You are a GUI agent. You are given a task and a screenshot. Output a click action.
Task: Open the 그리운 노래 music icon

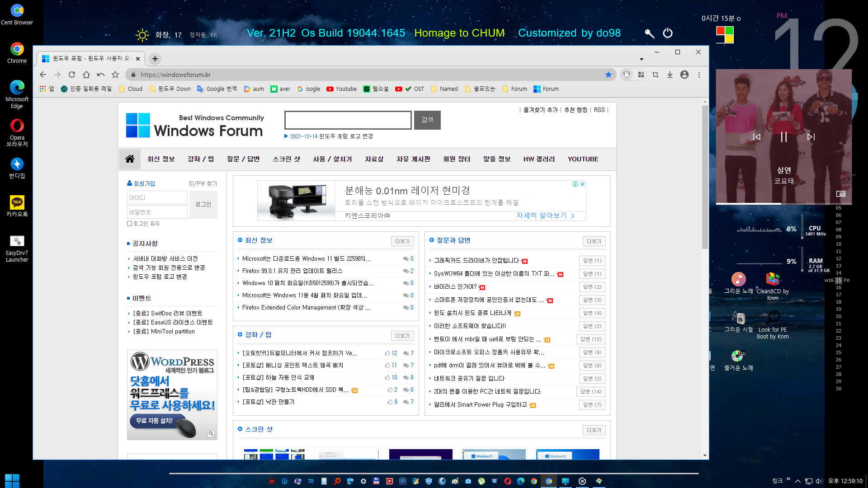(x=738, y=283)
